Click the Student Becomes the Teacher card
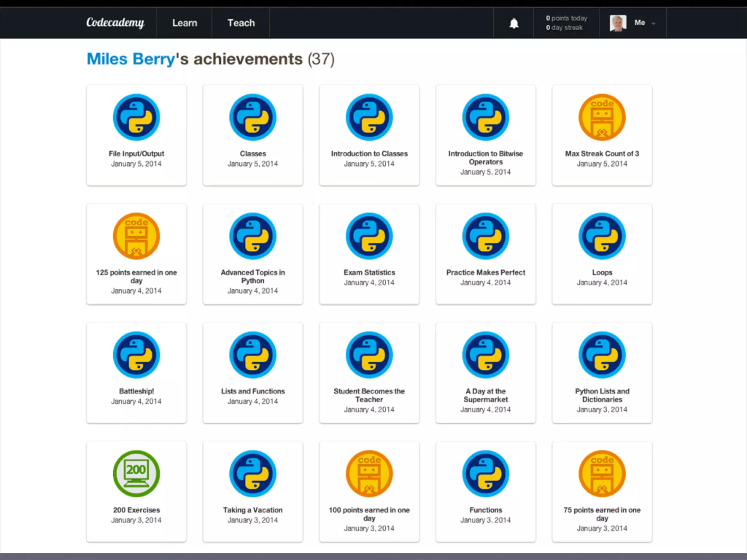This screenshot has width=747, height=560. tap(369, 373)
